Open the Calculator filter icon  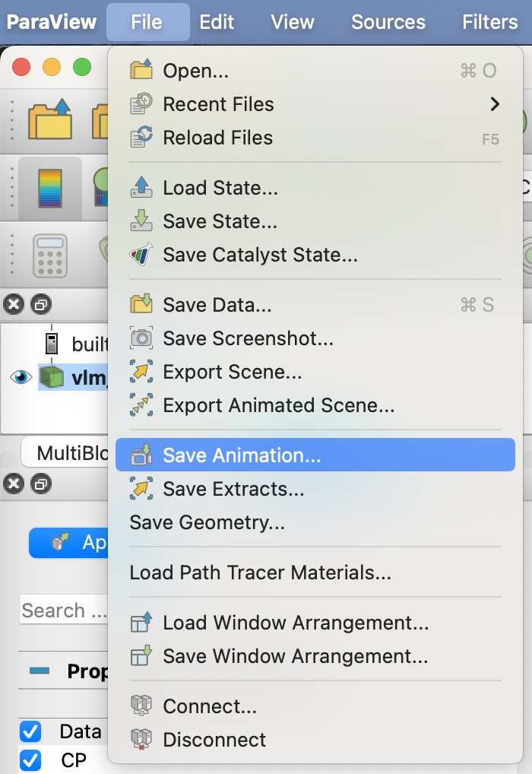[50, 255]
